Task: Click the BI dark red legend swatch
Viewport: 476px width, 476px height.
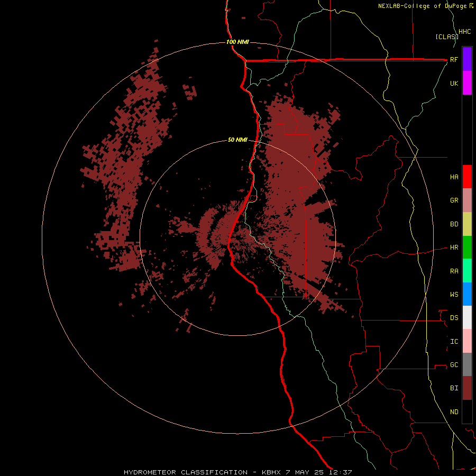Action: click(x=467, y=388)
